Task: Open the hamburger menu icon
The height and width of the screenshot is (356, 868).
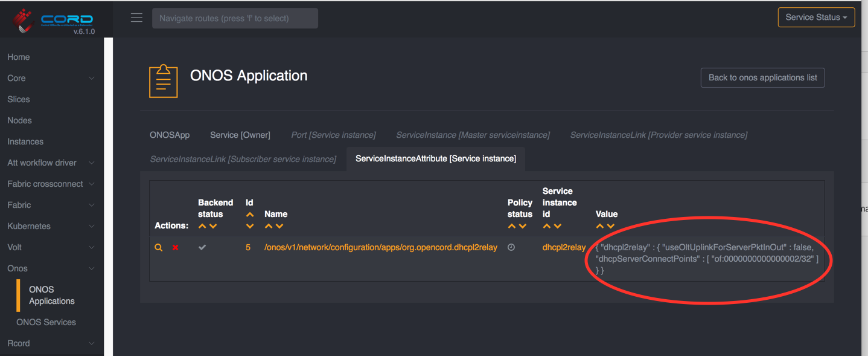Action: [137, 18]
